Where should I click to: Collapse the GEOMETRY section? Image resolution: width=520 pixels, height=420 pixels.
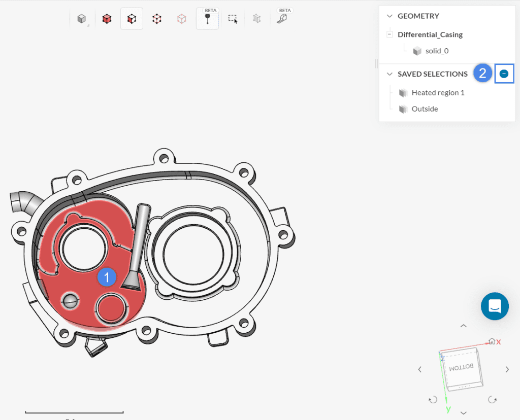click(x=389, y=16)
